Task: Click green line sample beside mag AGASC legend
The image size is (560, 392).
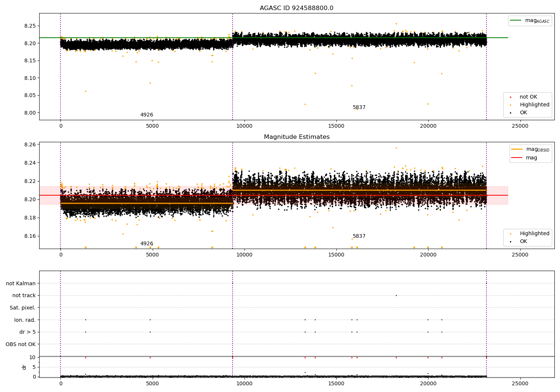Action: tap(516, 21)
